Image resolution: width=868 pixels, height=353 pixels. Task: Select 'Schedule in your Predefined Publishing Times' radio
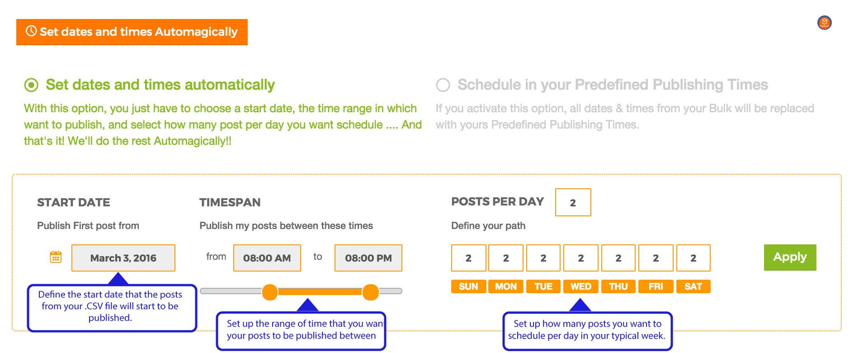point(443,85)
